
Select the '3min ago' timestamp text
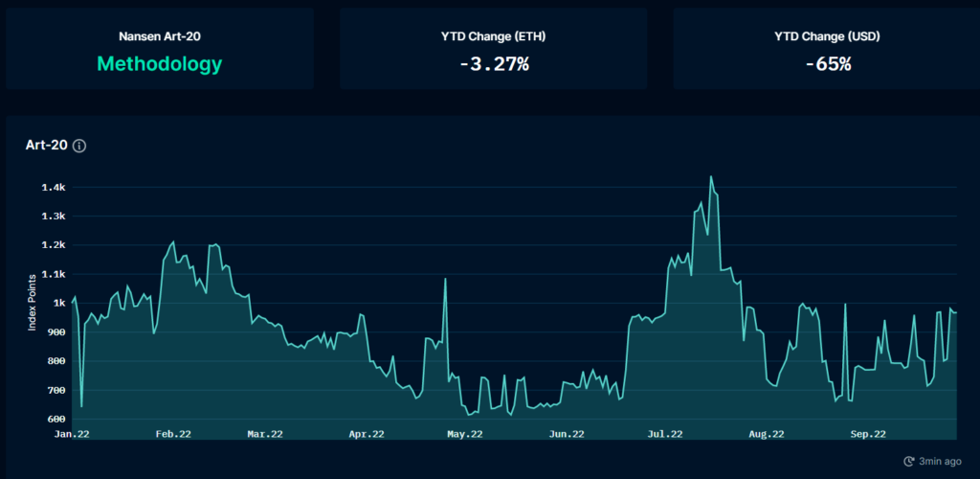click(x=942, y=461)
